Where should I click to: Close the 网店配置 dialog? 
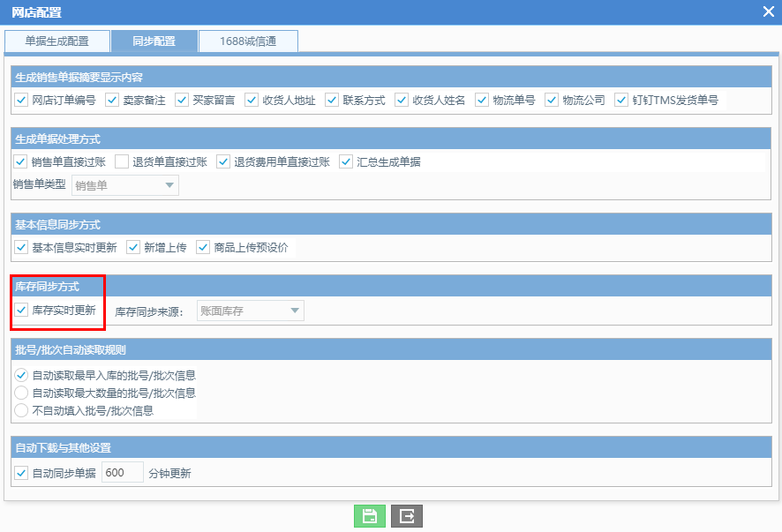[x=769, y=11]
